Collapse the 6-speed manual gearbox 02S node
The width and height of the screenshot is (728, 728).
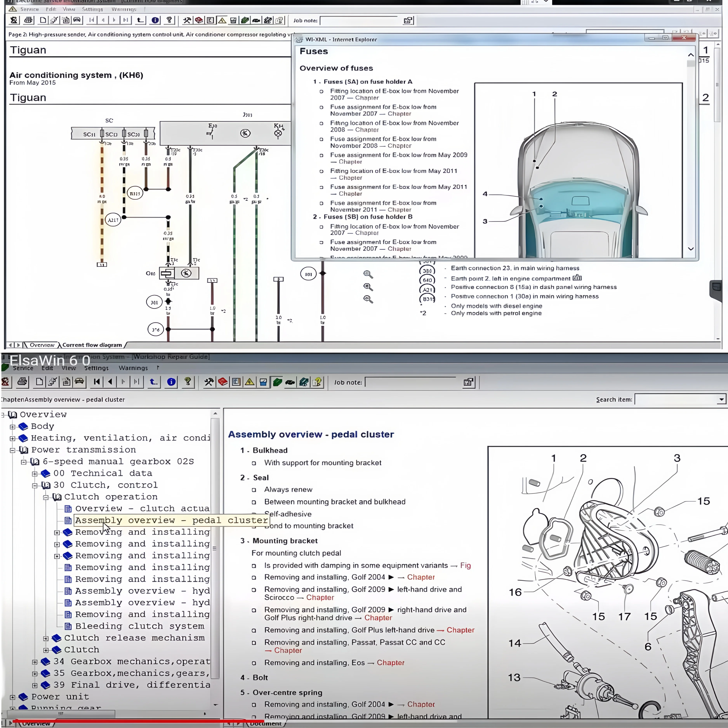24,462
